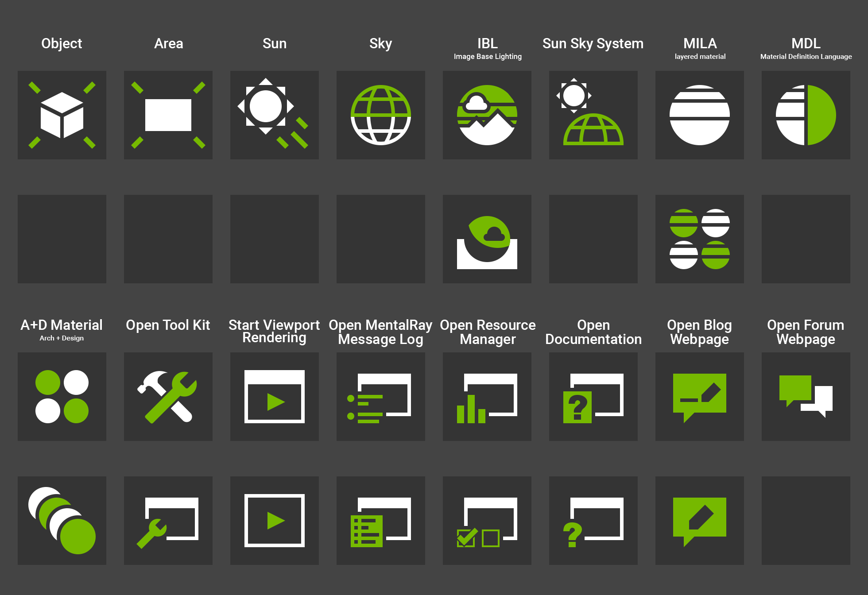Select the green spreadsheet message log icon
Image resolution: width=868 pixels, height=595 pixels.
[381, 521]
